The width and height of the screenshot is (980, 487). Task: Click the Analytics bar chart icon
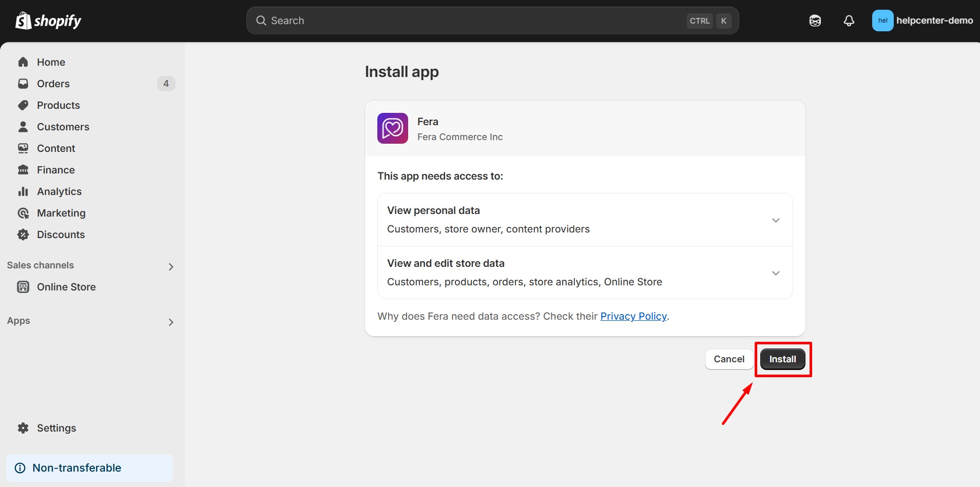(23, 191)
